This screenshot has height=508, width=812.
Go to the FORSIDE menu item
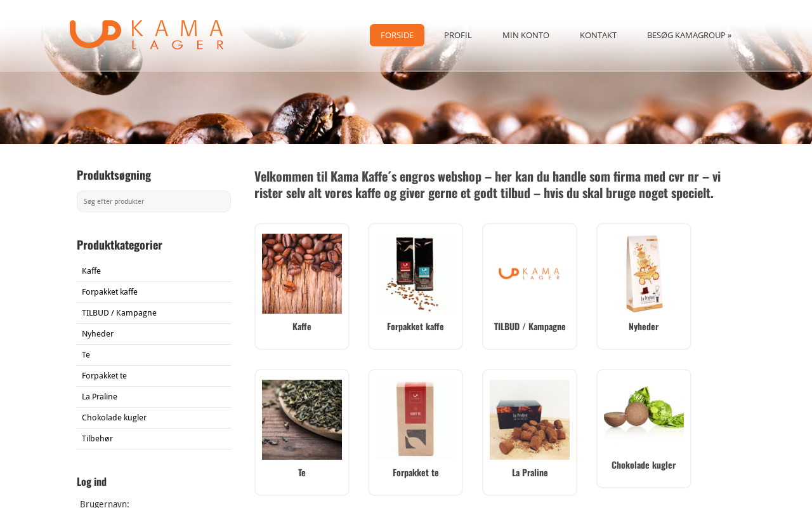click(397, 35)
